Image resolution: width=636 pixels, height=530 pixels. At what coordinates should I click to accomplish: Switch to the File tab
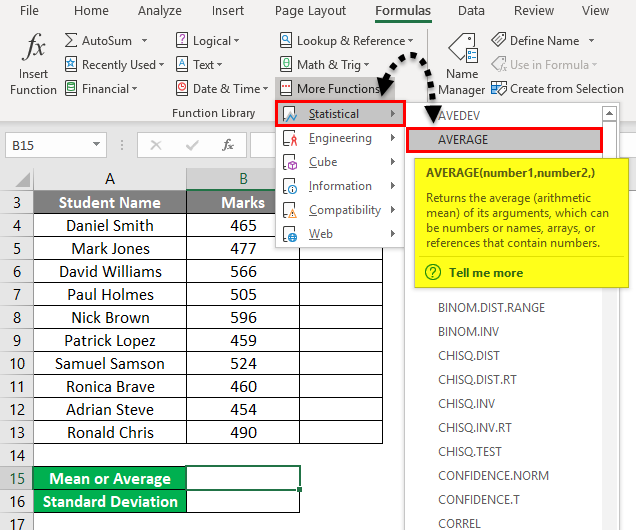point(29,11)
